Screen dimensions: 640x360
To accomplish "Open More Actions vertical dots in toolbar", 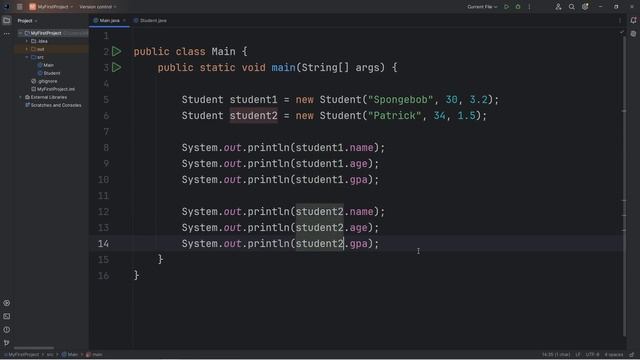I will pos(529,7).
